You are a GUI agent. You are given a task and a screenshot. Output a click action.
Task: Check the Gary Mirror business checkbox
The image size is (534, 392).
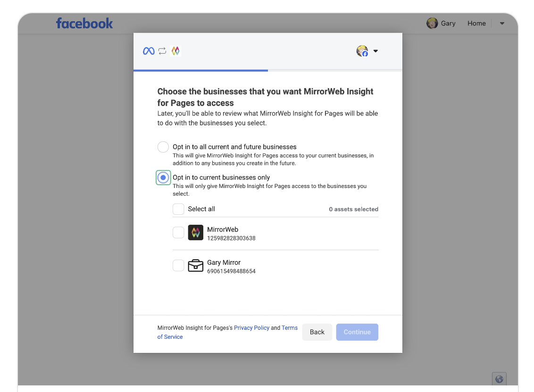click(x=178, y=265)
